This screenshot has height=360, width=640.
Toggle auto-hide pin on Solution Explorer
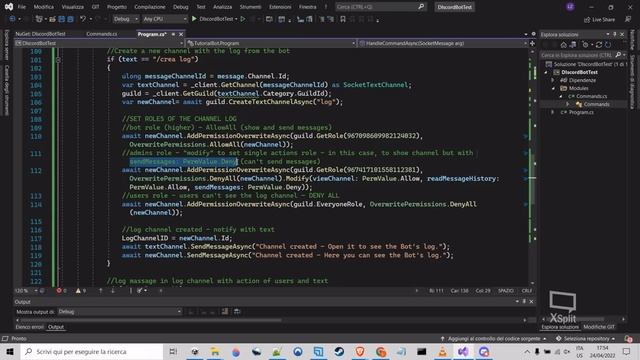tap(615, 34)
